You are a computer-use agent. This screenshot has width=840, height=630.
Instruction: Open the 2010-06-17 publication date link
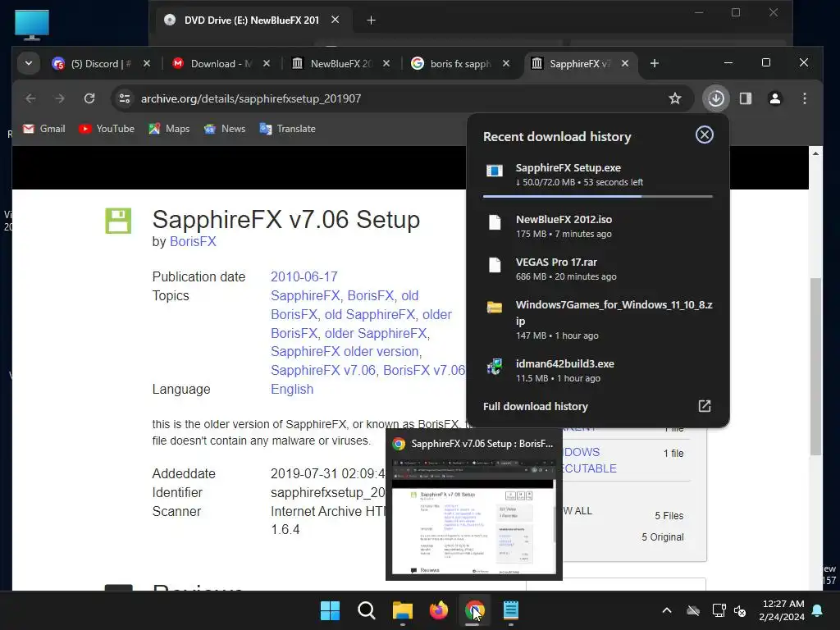(304, 276)
